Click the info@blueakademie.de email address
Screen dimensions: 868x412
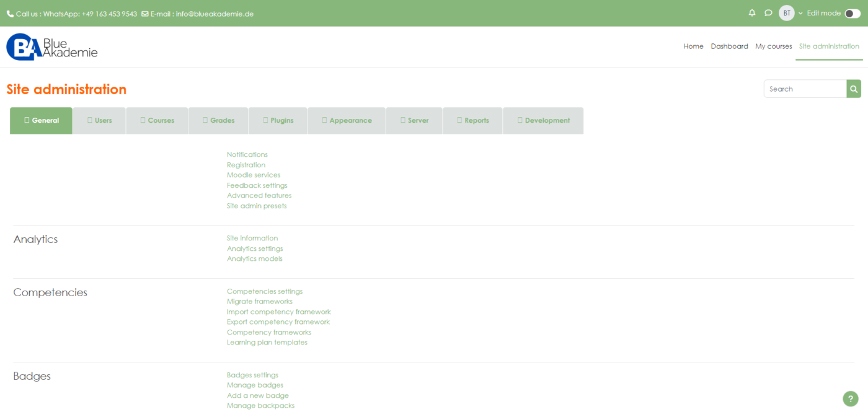[215, 14]
